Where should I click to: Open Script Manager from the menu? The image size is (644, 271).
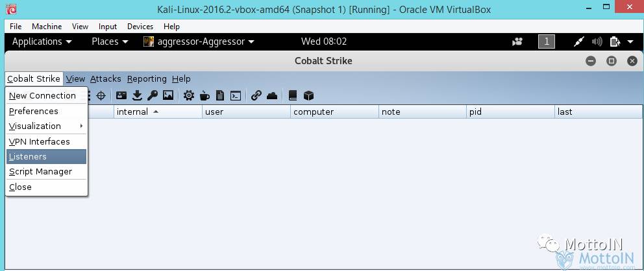pyautogui.click(x=46, y=171)
